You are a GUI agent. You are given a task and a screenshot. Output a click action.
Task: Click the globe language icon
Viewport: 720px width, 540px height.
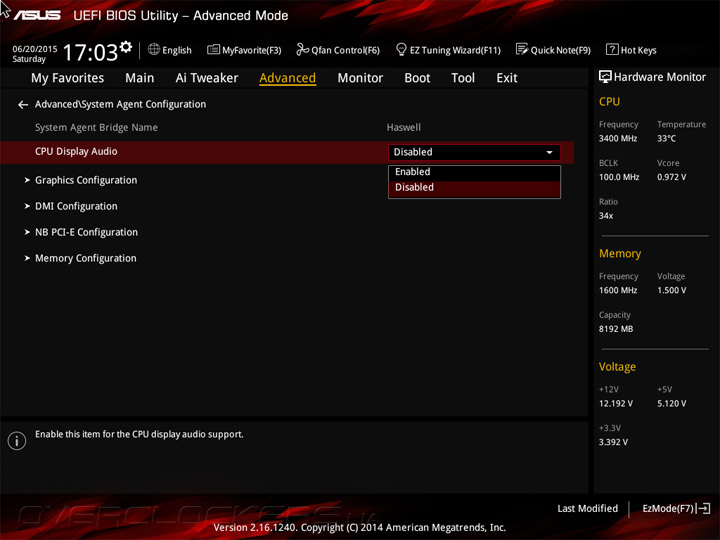pos(154,49)
